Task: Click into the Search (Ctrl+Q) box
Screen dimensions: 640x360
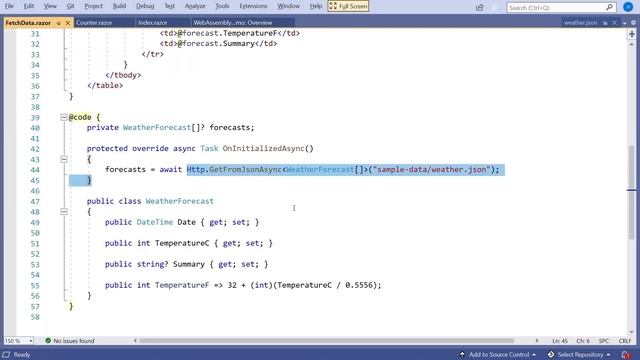Action: tap(556, 7)
